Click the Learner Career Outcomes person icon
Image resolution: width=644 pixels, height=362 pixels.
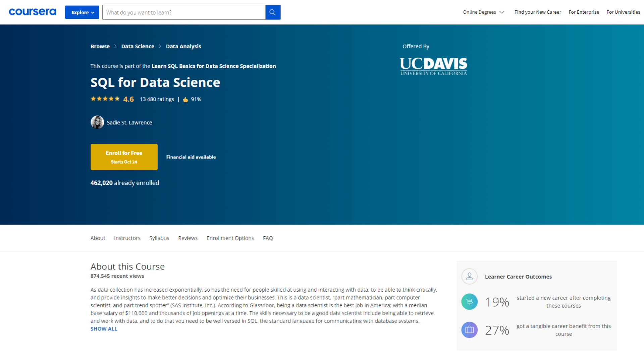click(470, 277)
